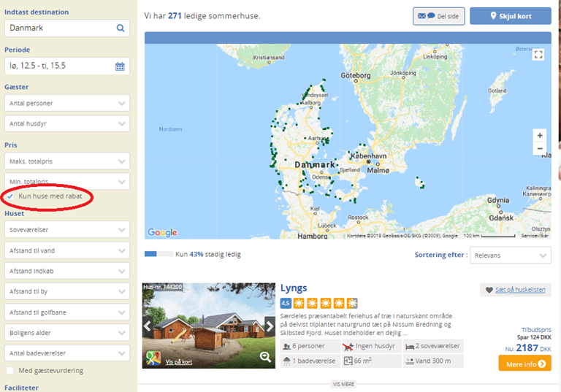Zoom out on the map
This screenshot has width=561, height=392.
point(539,149)
